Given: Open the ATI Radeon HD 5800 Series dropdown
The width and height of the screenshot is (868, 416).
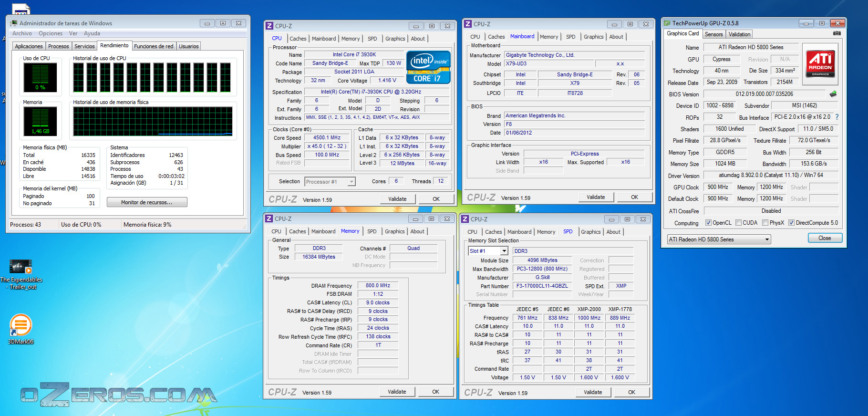Looking at the screenshot, I should pos(718,239).
